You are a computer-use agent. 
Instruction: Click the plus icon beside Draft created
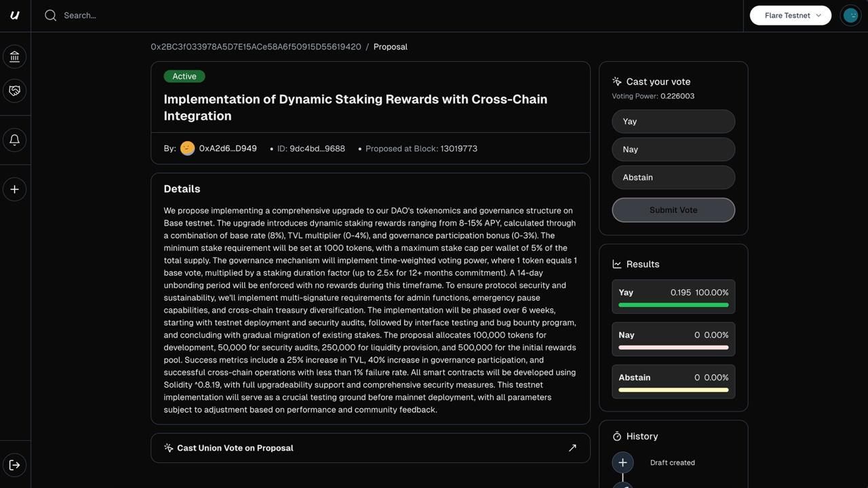click(623, 463)
